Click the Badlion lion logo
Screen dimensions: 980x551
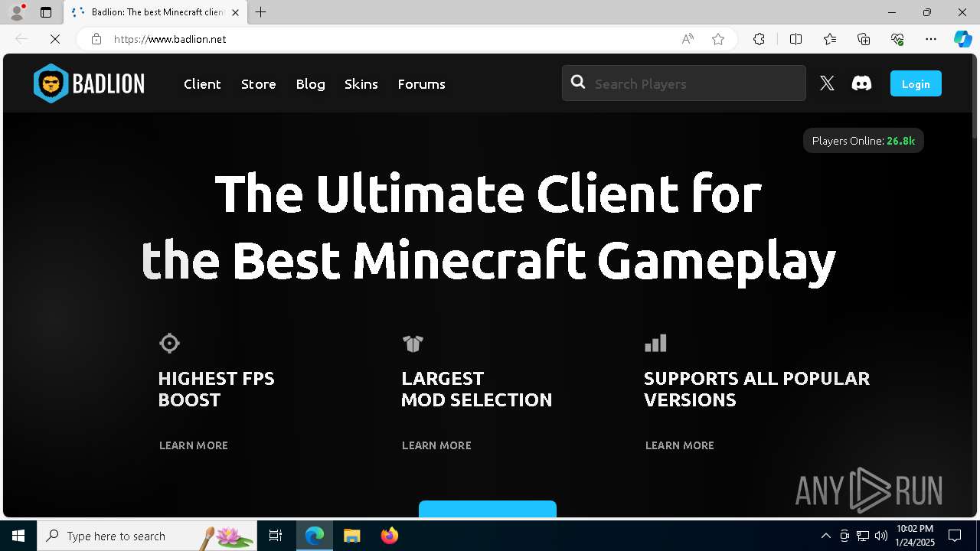click(51, 83)
